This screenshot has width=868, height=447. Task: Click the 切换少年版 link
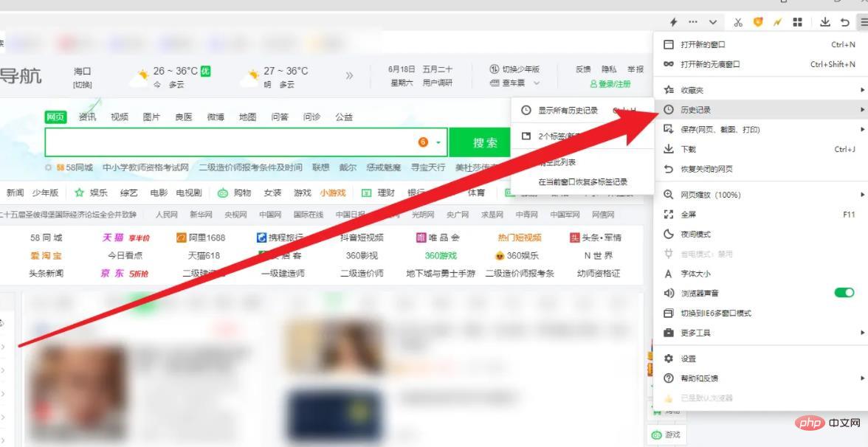515,69
